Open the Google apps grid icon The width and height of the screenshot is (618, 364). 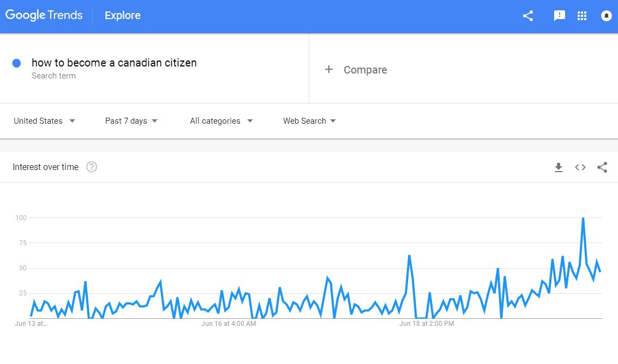click(582, 16)
